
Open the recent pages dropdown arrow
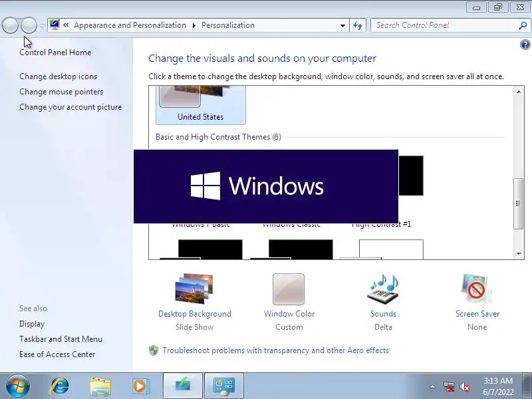pos(42,25)
